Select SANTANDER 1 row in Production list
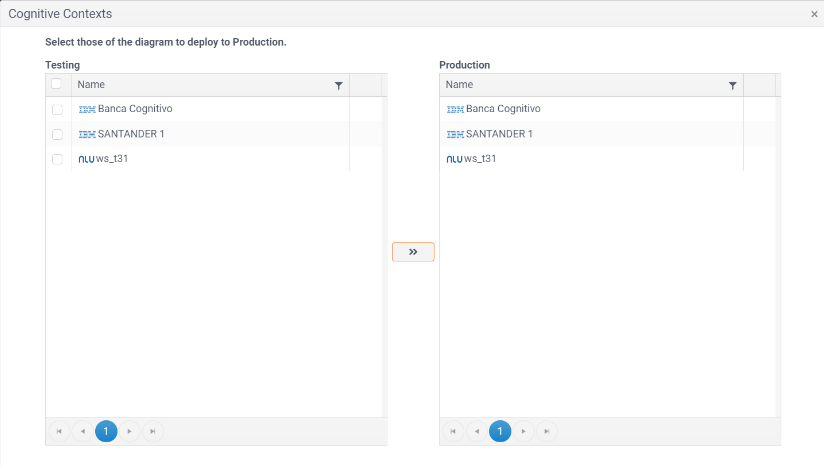This screenshot has height=466, width=824. [x=499, y=134]
